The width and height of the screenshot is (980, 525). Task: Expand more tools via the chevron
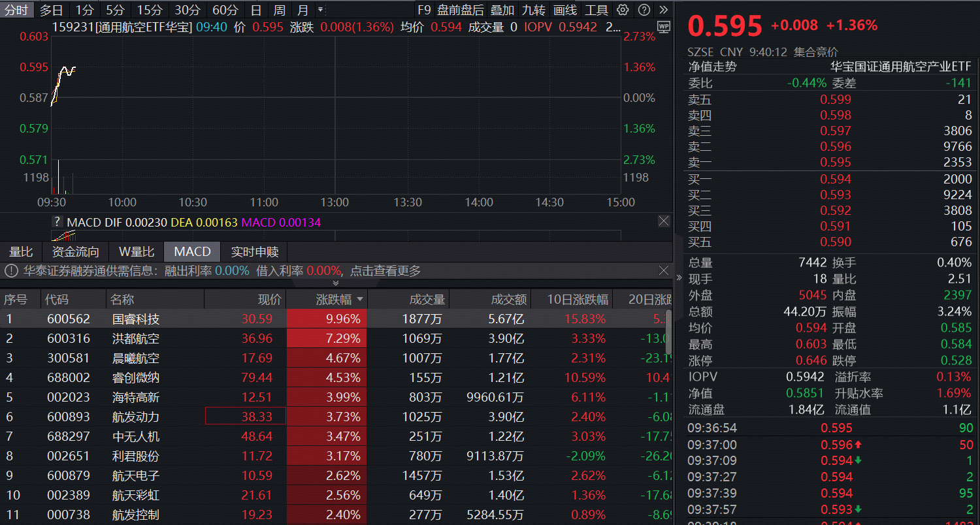click(662, 10)
